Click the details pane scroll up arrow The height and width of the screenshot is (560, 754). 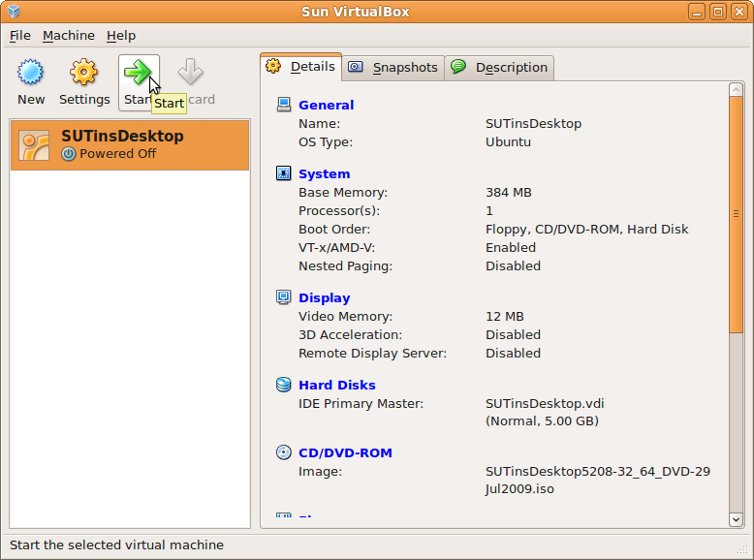[736, 90]
